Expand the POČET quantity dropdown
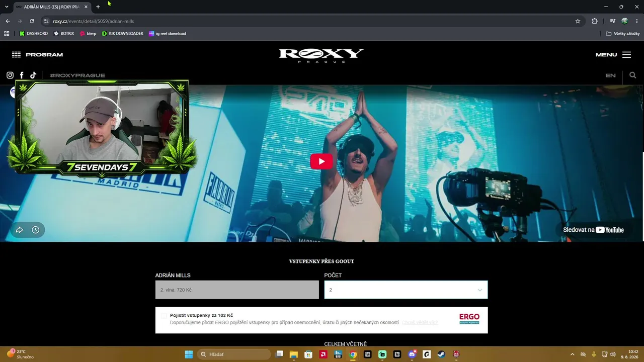Screen dimensions: 644x362 406,290
